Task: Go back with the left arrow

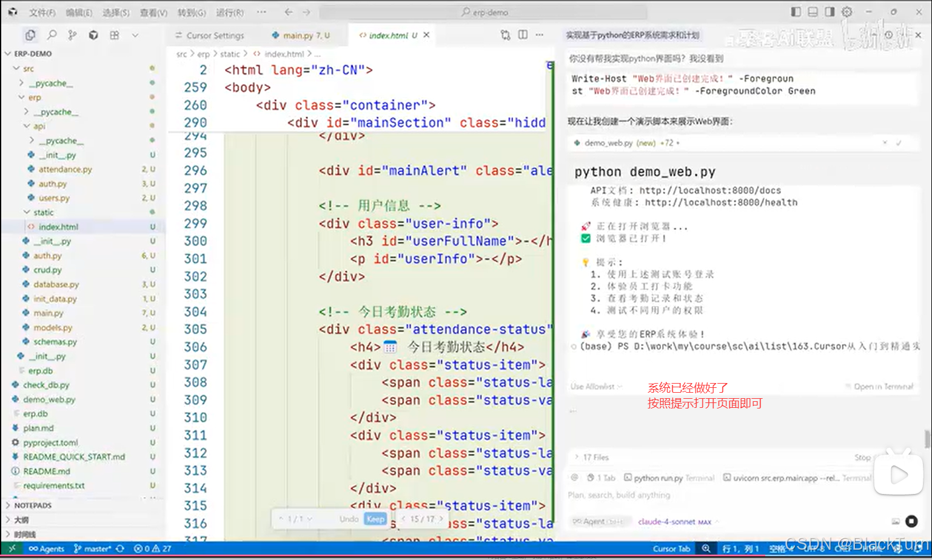Action: (289, 12)
